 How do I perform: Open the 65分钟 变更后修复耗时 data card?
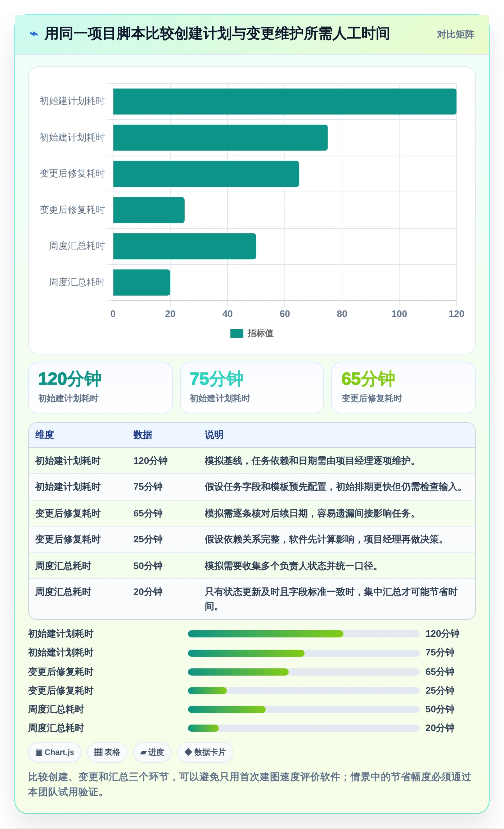404,387
